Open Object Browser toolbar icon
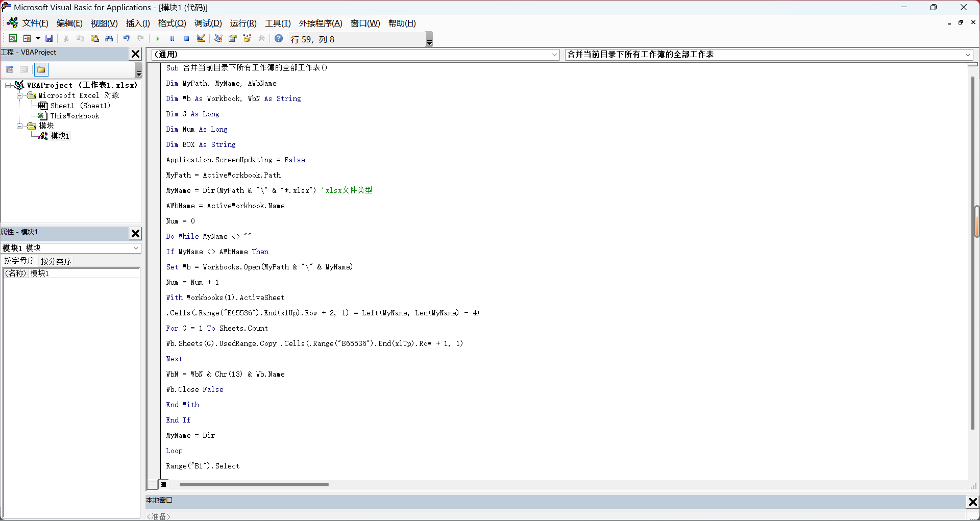980x521 pixels. click(247, 39)
